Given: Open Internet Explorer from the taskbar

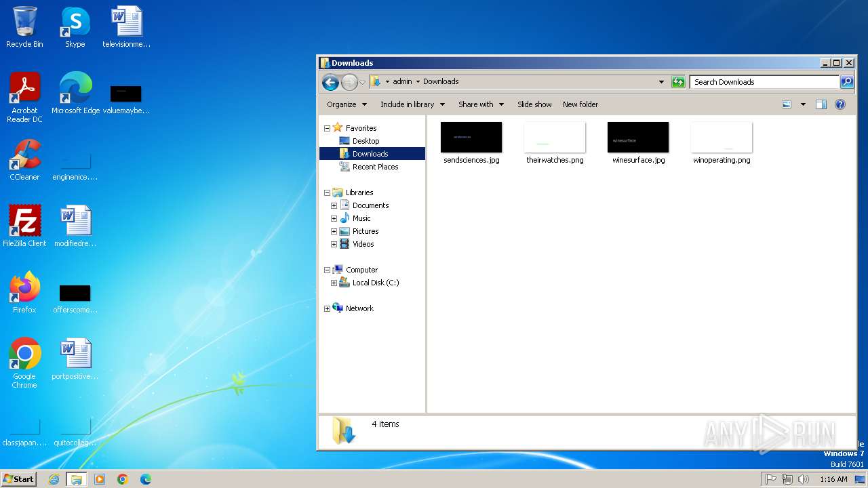Looking at the screenshot, I should point(54,479).
